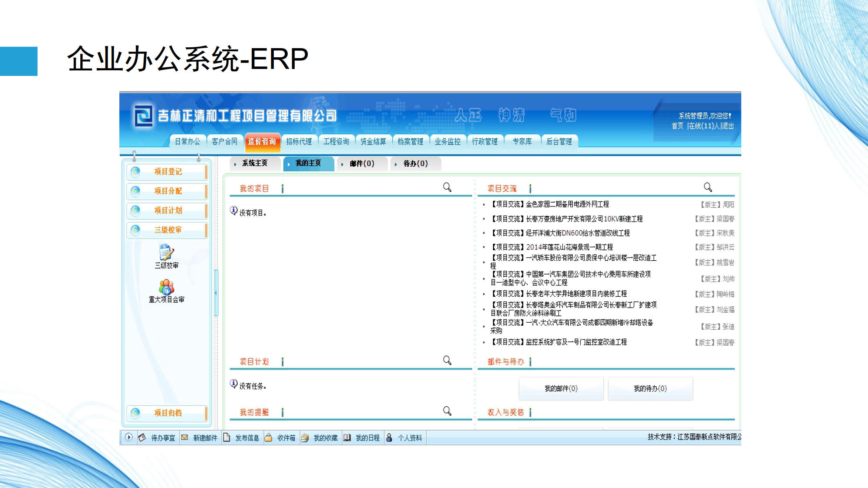Image resolution: width=868 pixels, height=488 pixels.
Task: Click the 项目计划 search magnifier
Action: coord(447,360)
